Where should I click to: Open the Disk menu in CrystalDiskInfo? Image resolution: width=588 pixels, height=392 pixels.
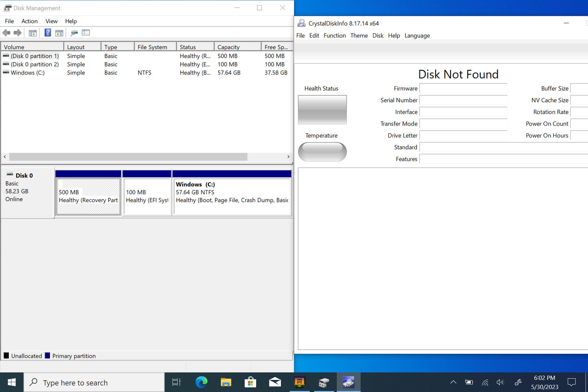tap(378, 36)
